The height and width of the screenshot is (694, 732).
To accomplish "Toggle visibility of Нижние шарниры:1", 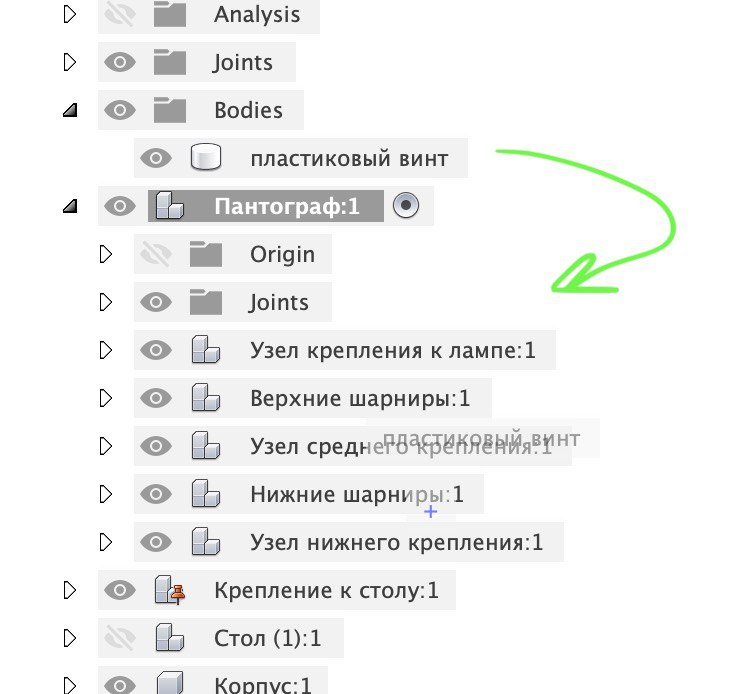I will (156, 494).
